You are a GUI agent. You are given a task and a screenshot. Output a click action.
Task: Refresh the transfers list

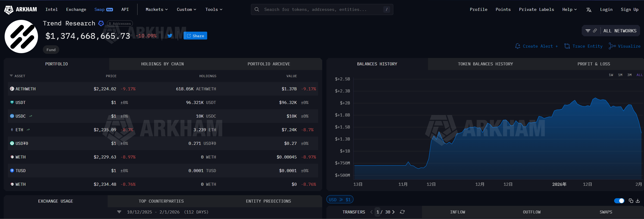402,212
